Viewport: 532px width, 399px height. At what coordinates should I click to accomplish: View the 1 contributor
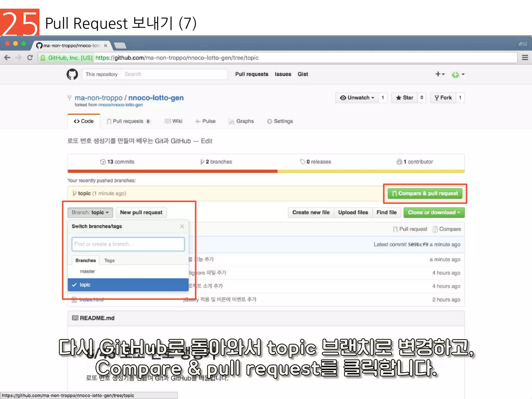(415, 162)
